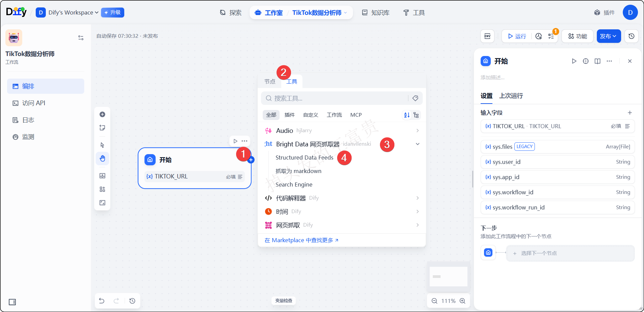The image size is (644, 312).
Task: Zoom out the canvas
Action: pos(434,301)
